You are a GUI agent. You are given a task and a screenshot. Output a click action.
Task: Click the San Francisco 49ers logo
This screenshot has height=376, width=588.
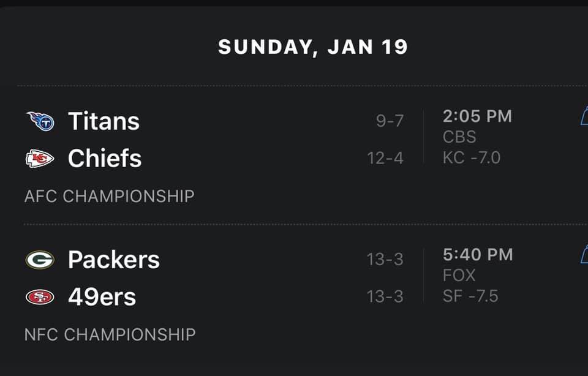click(x=40, y=297)
